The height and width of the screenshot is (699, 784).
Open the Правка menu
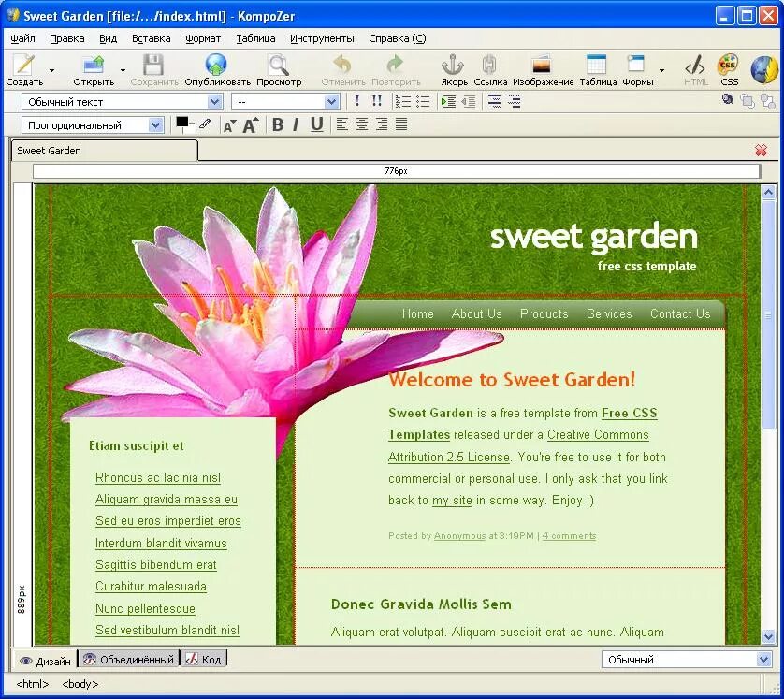point(67,38)
